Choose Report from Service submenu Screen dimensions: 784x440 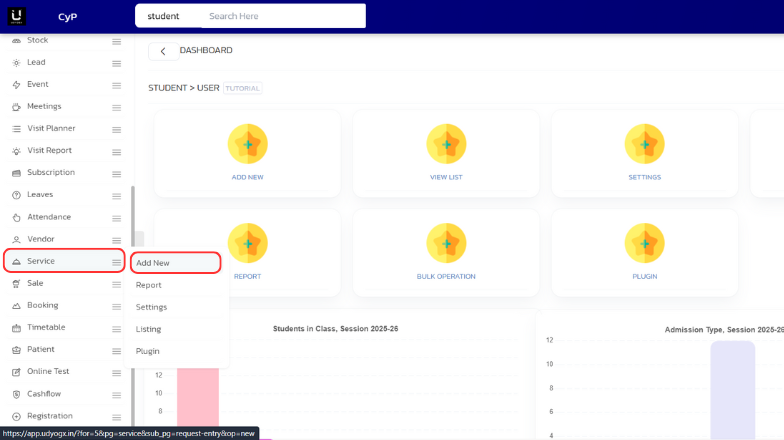pos(149,285)
